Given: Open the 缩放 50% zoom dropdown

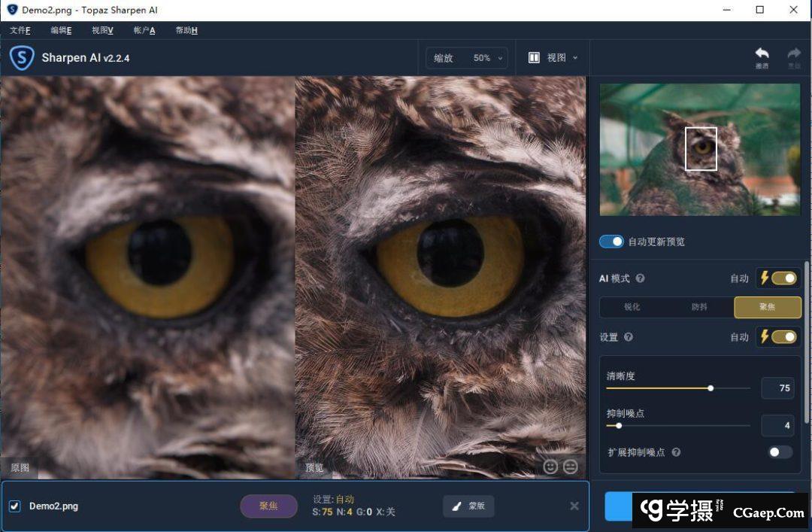Looking at the screenshot, I should [467, 58].
